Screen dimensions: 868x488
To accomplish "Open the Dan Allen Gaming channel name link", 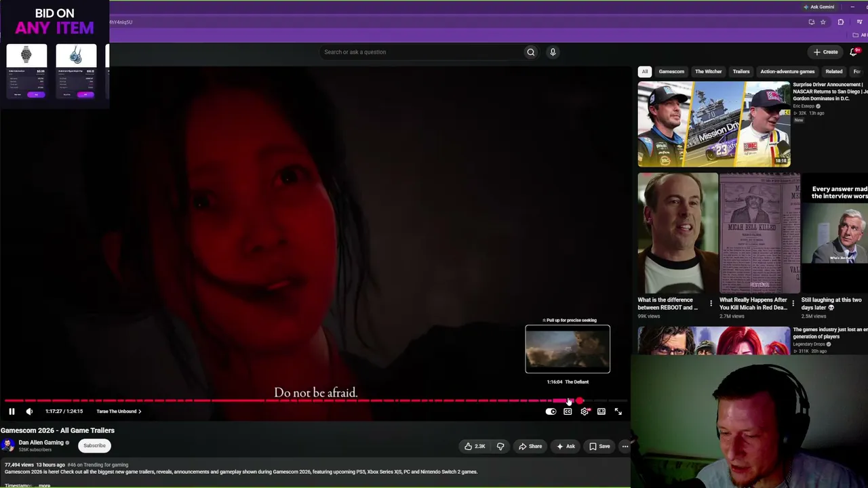I will pyautogui.click(x=41, y=443).
